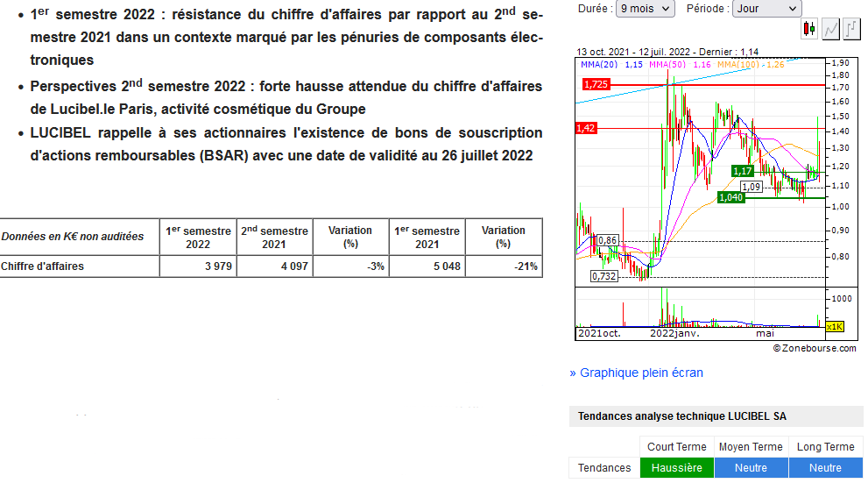Screen dimensions: 868x483
Task: Click the Moyen Terme column header
Action: [x=751, y=447]
